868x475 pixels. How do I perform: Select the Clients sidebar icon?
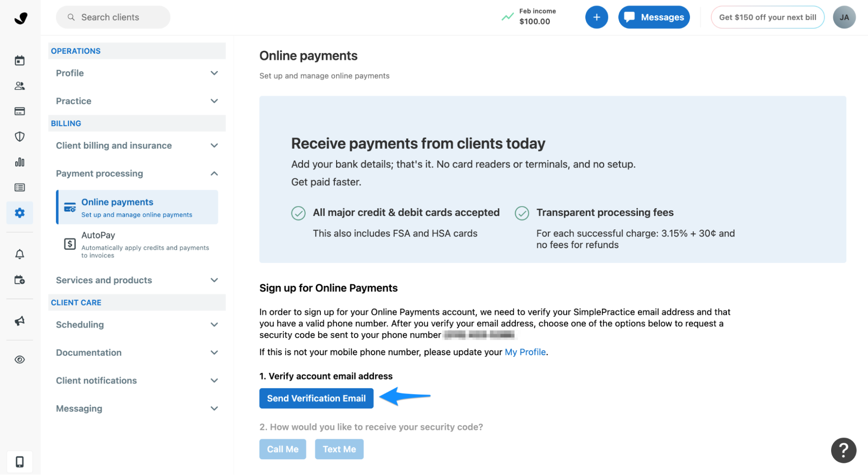[20, 85]
